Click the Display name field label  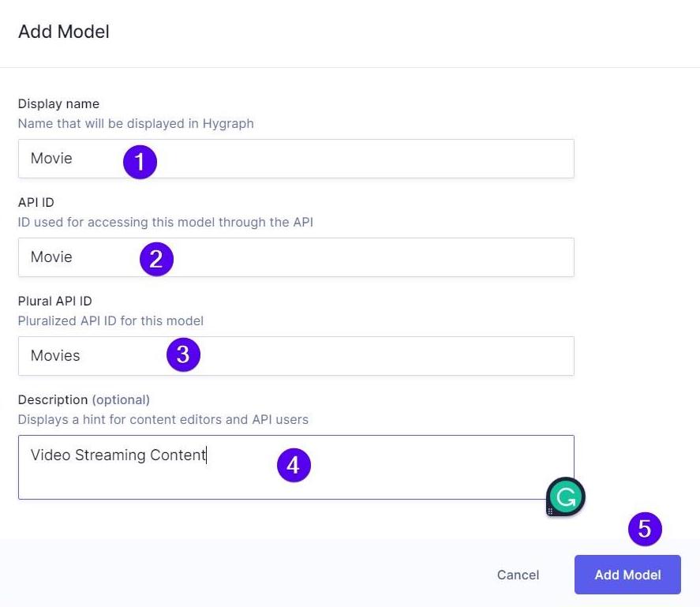click(58, 103)
